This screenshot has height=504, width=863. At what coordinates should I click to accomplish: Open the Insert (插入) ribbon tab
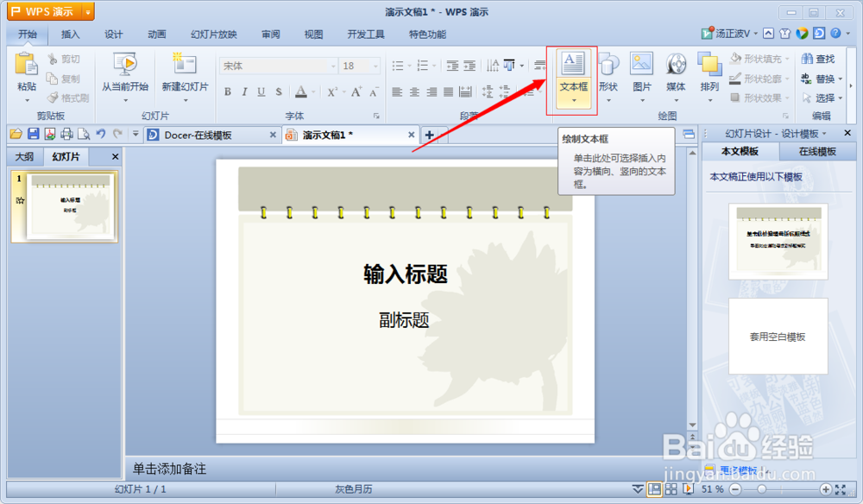click(70, 35)
